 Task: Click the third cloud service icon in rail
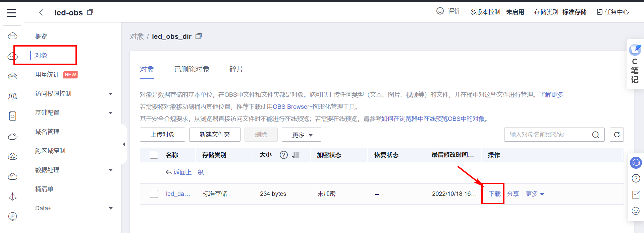pos(12,76)
